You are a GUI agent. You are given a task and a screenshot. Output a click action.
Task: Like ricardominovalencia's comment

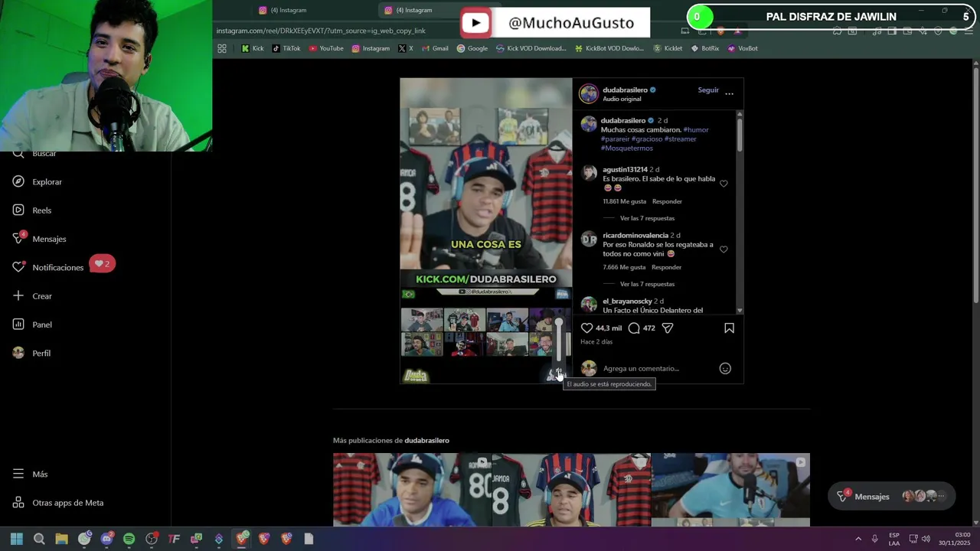pos(724,249)
